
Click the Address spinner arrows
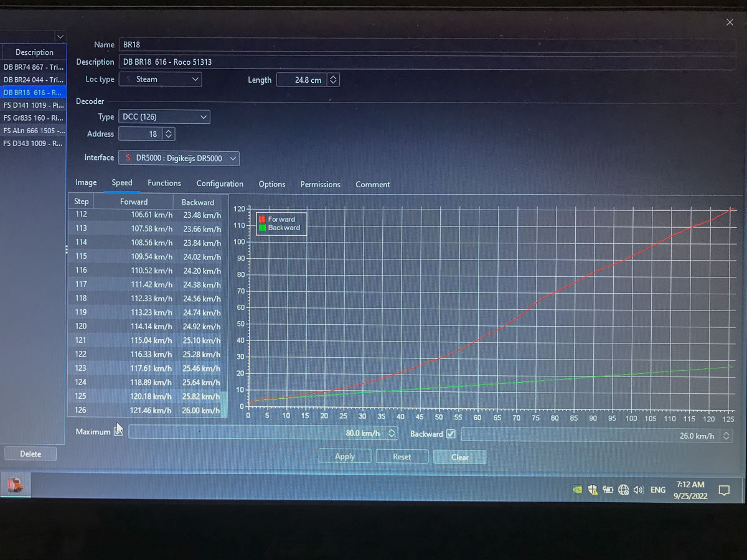tap(169, 134)
